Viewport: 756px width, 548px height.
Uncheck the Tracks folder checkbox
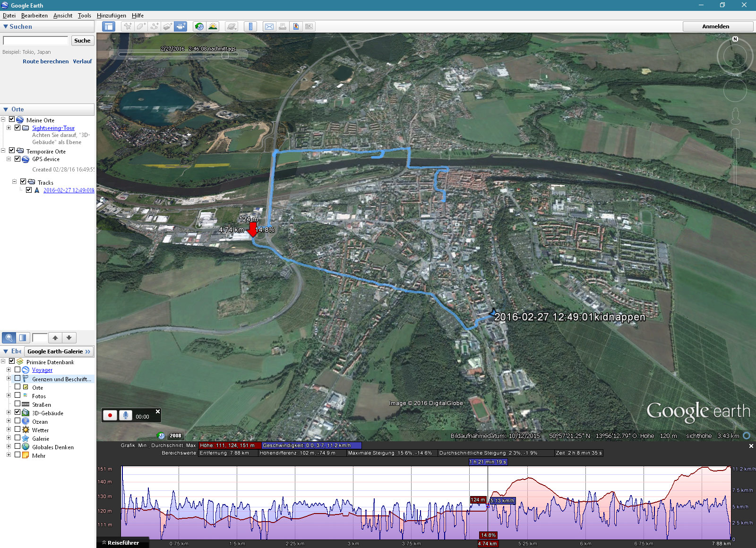23,181
